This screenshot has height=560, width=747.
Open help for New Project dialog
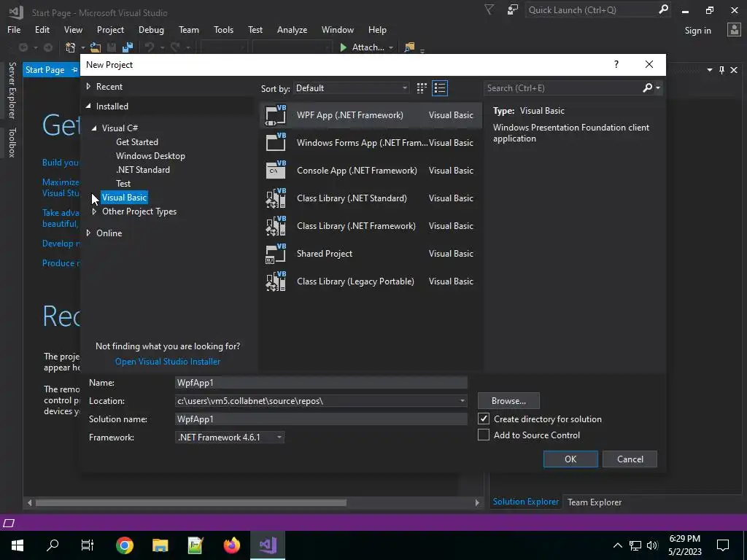pos(616,64)
